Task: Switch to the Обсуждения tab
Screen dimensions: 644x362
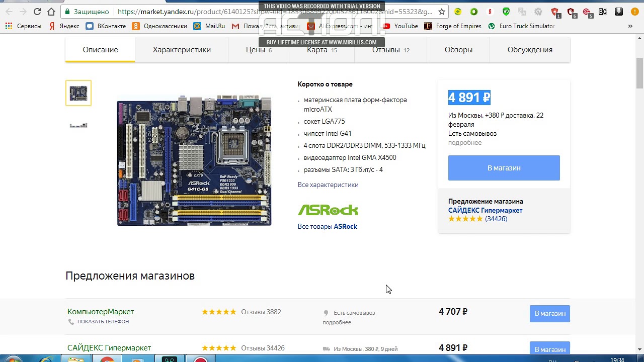Action: click(x=530, y=50)
